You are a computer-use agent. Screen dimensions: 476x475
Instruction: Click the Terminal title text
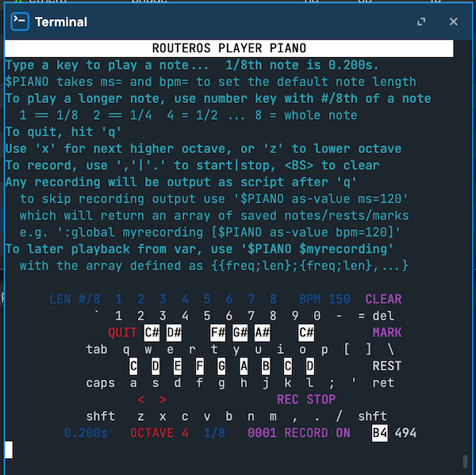61,22
